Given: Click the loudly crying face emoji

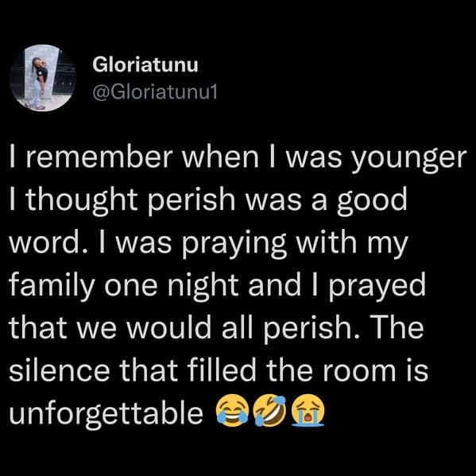Looking at the screenshot, I should (308, 410).
